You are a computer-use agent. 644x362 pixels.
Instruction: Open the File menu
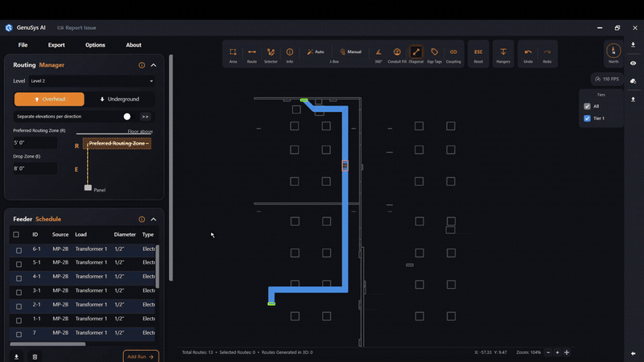[x=23, y=45]
